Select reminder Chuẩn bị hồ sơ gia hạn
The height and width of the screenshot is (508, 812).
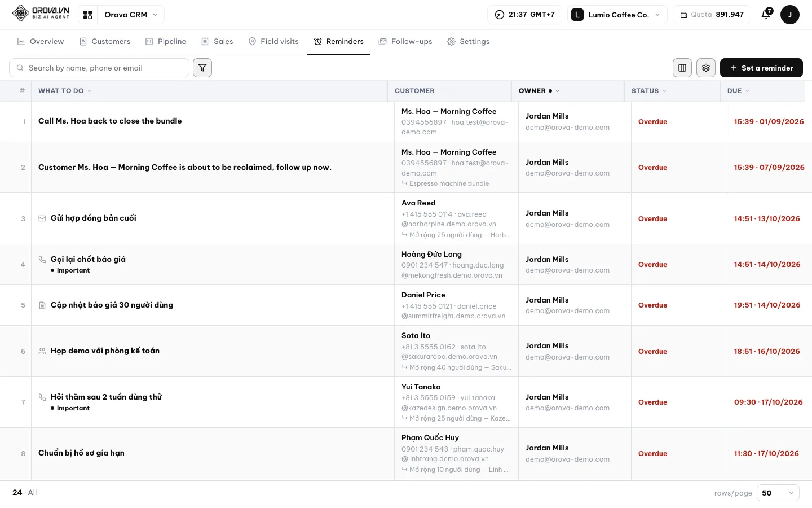click(81, 453)
